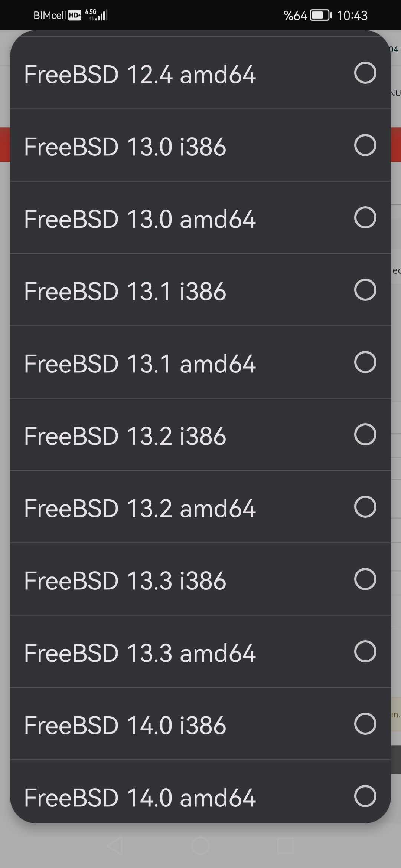This screenshot has width=401, height=868.
Task: Open recent apps via the square icon
Action: point(286,846)
